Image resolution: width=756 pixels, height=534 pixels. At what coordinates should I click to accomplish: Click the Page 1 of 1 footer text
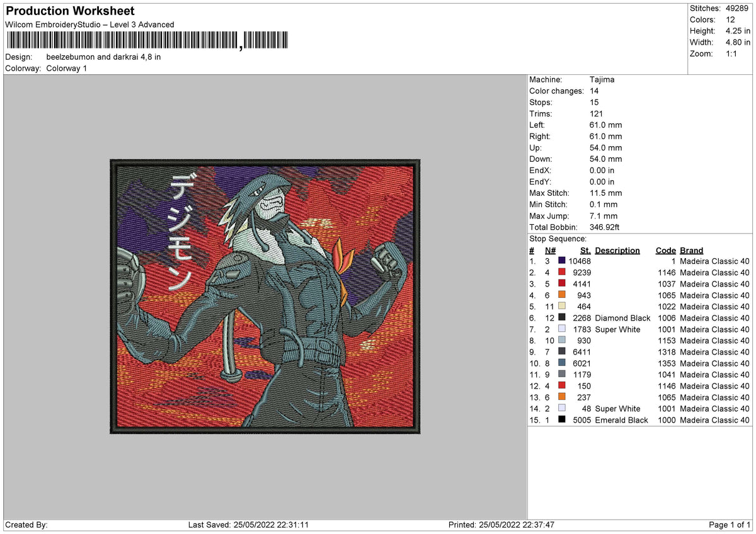tap(730, 525)
